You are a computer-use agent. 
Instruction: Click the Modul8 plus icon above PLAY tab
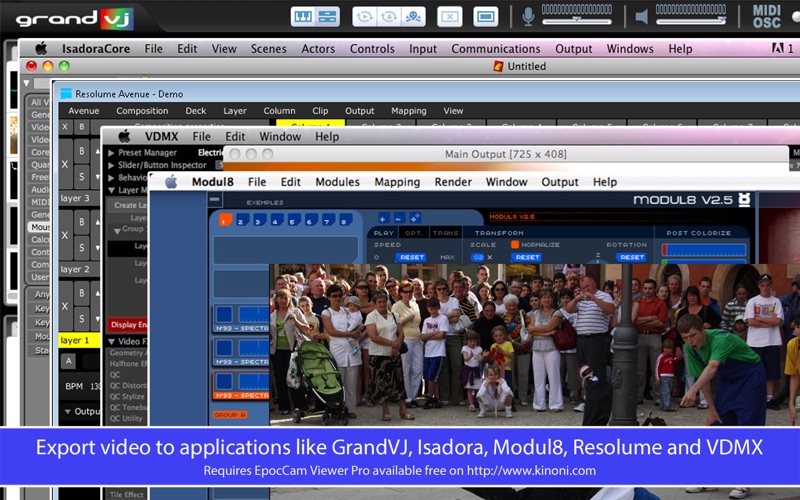(382, 217)
